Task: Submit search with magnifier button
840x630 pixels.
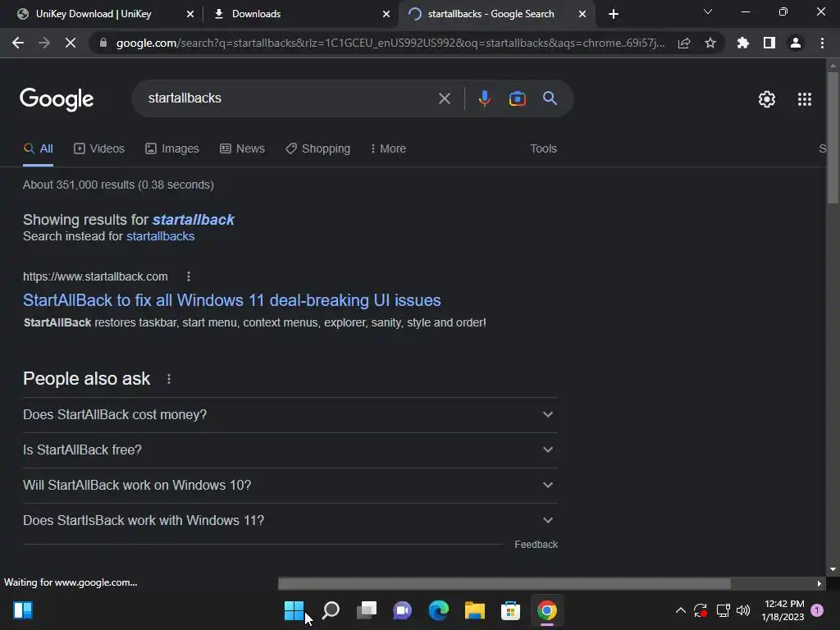Action: click(550, 98)
